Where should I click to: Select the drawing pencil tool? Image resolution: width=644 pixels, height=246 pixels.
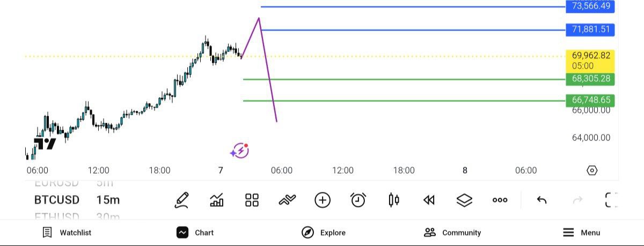(182, 200)
